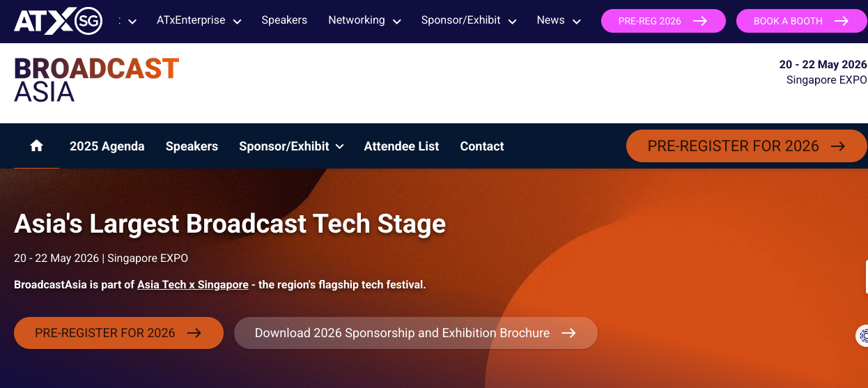Click PRE-REGISTER FOR 2026 in nav bar

point(747,146)
